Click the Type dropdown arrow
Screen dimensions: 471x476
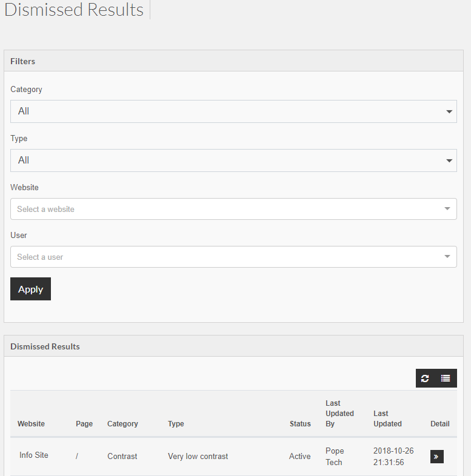click(x=449, y=160)
